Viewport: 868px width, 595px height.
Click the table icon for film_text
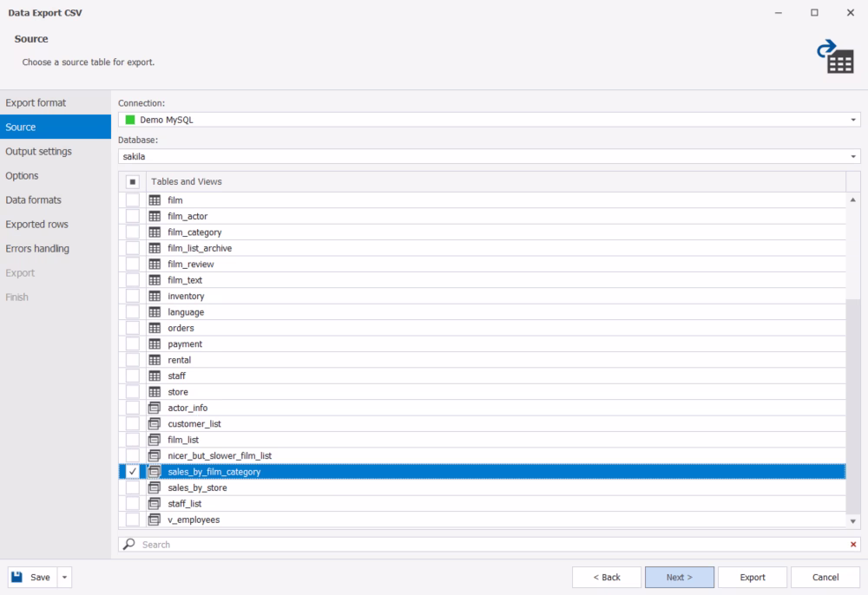pos(155,280)
